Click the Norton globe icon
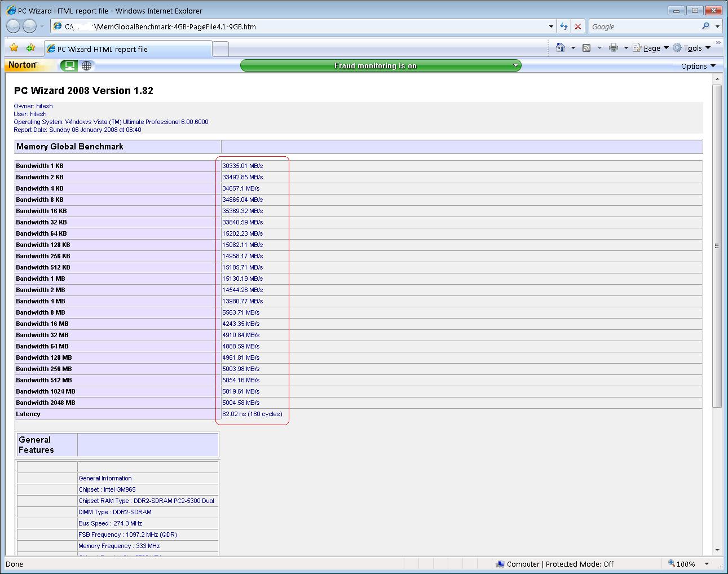The height and width of the screenshot is (574, 728). click(86, 65)
